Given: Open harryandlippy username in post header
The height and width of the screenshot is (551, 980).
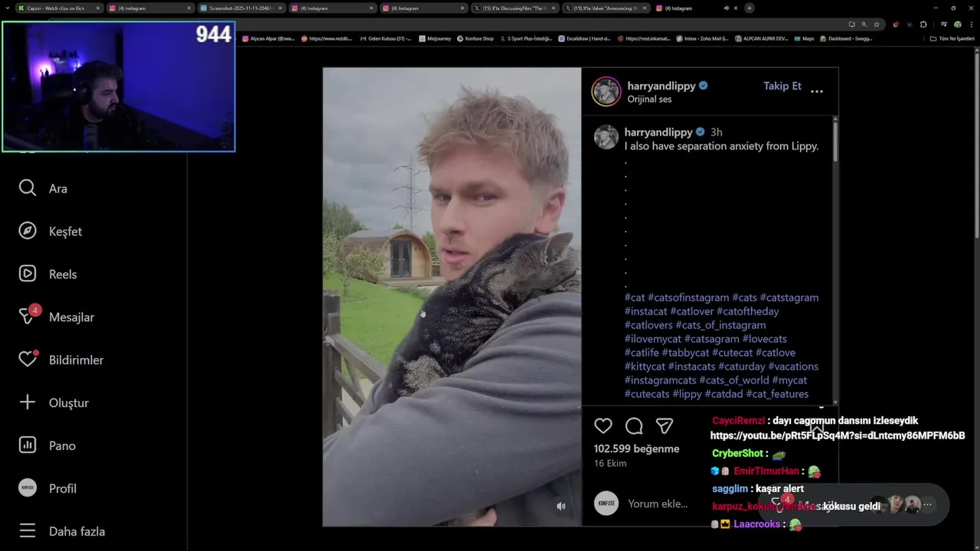Looking at the screenshot, I should 661,86.
